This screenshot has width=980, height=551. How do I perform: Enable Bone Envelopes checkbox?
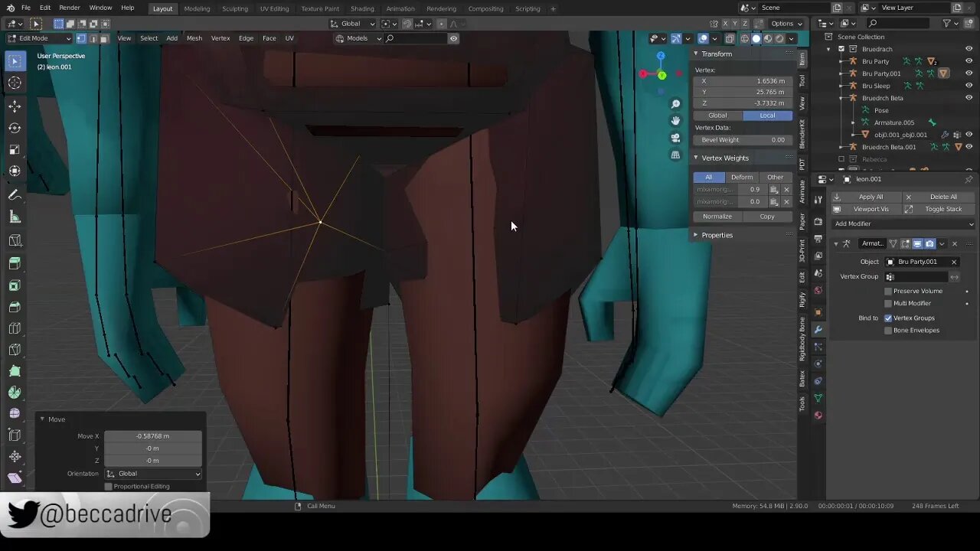coord(888,331)
